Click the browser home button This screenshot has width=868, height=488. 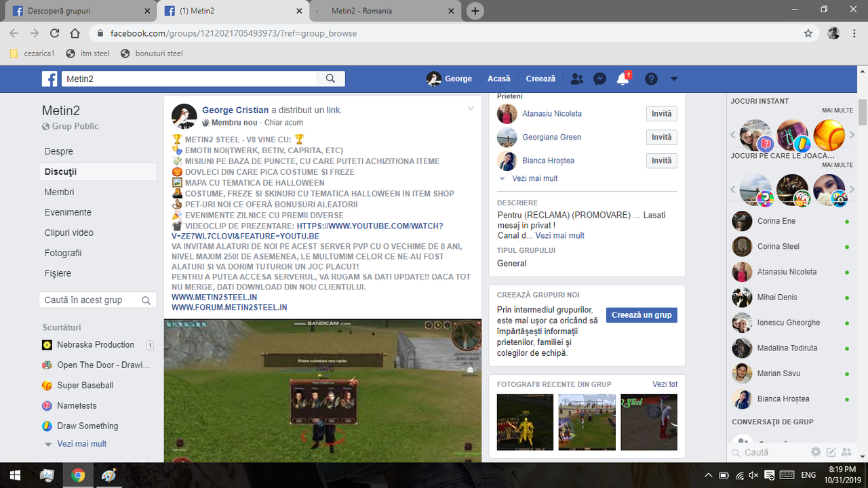pos(75,33)
